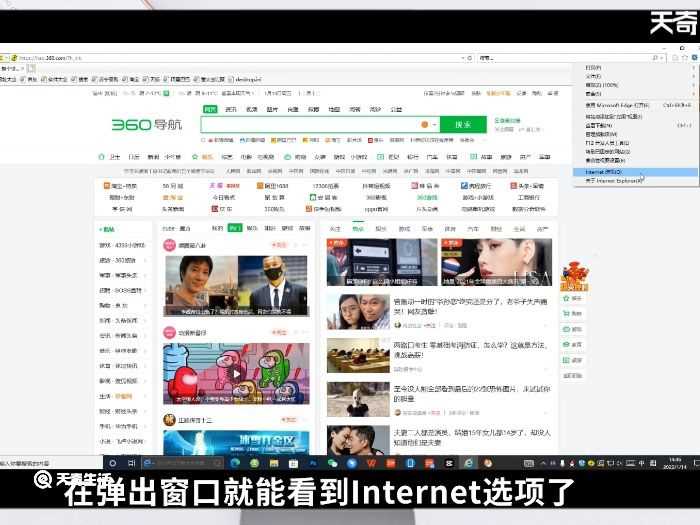Viewport: 700px width, 525px height.
Task: Switch to the 地图 search tab
Action: point(334,109)
